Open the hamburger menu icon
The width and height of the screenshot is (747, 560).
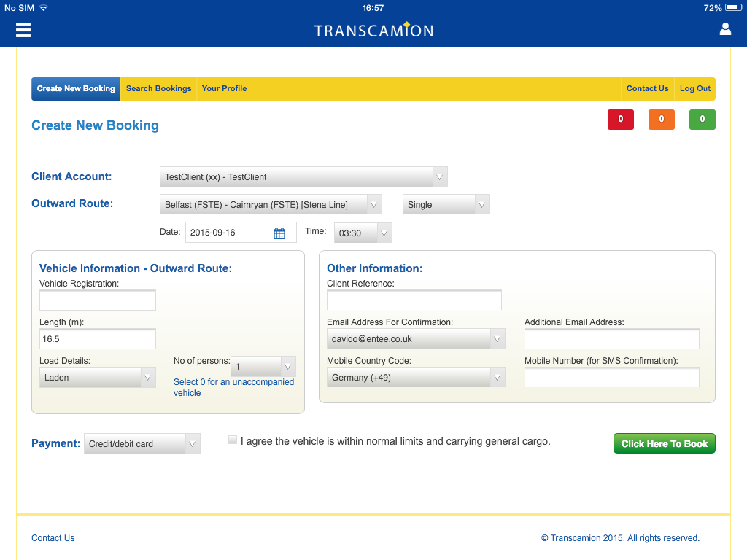[23, 30]
